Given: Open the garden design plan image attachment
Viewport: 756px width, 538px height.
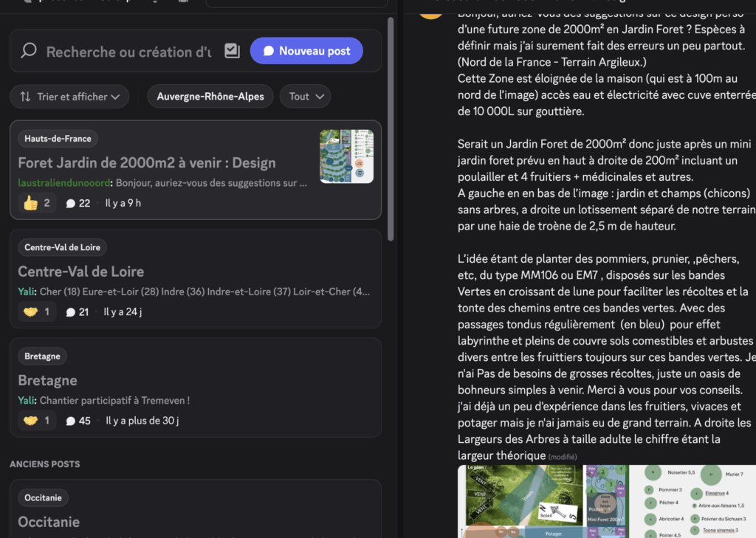Looking at the screenshot, I should 543,501.
